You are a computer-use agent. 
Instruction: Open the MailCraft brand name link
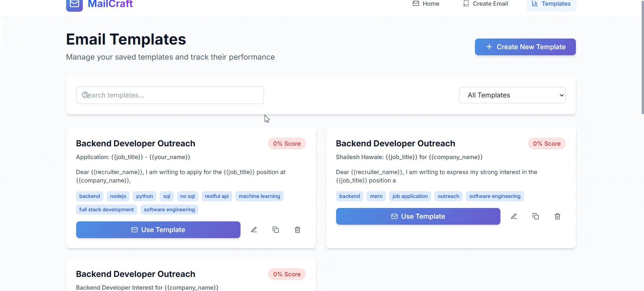[110, 4]
